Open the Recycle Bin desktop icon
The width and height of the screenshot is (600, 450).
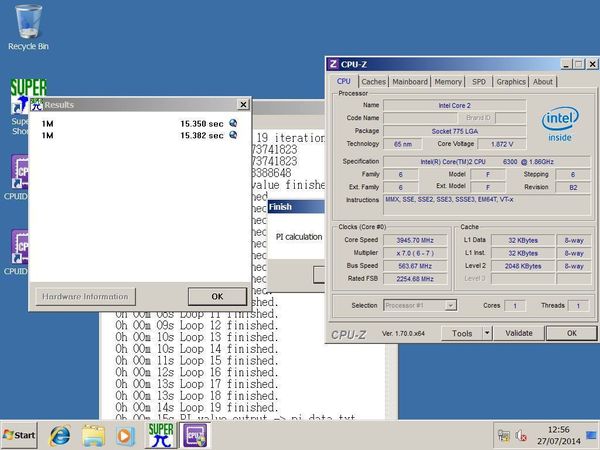[x=28, y=24]
